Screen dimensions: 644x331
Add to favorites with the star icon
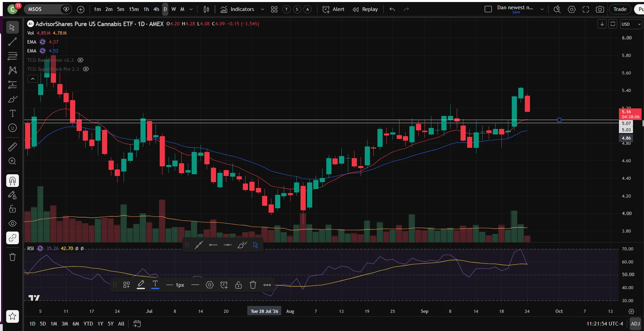12,316
